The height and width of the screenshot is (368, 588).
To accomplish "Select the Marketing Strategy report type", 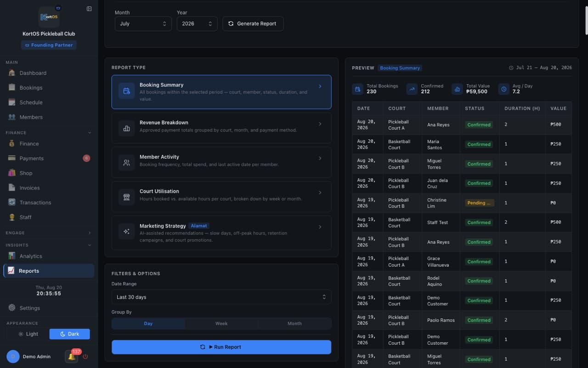I will pos(221,233).
